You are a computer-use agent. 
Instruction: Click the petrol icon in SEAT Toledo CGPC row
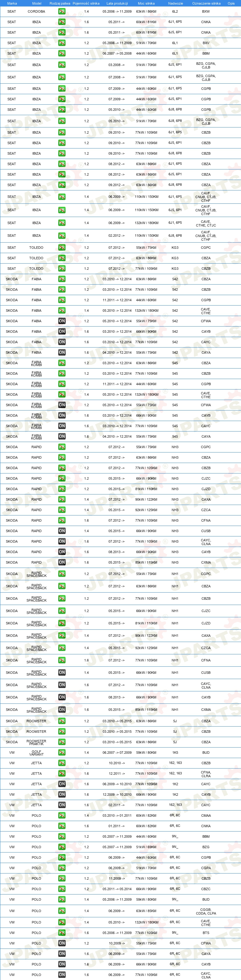tap(62, 248)
